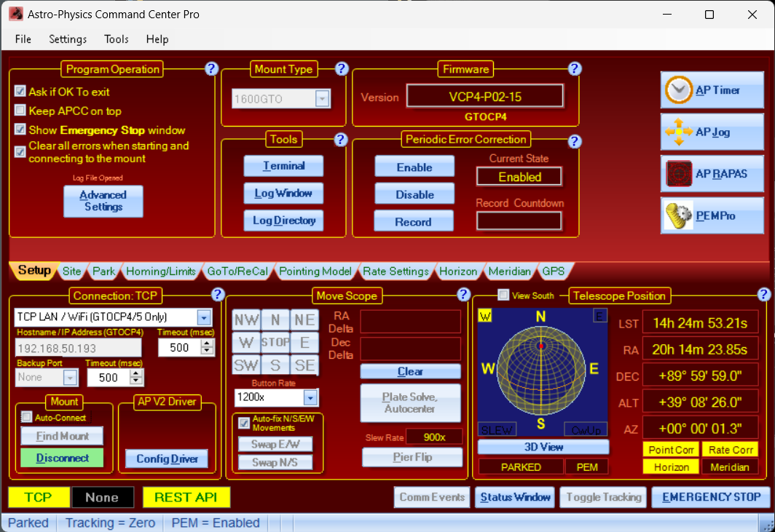
Task: Decrease backup port Timeout with down arrow
Action: coord(136,381)
